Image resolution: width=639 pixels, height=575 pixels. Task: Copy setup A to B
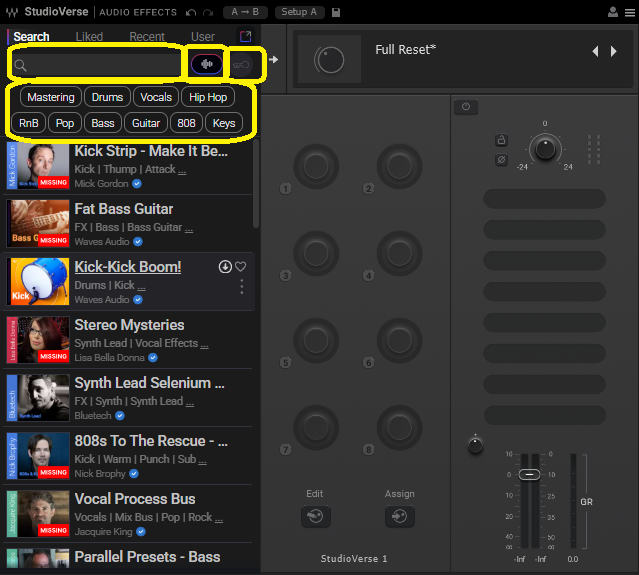[245, 12]
